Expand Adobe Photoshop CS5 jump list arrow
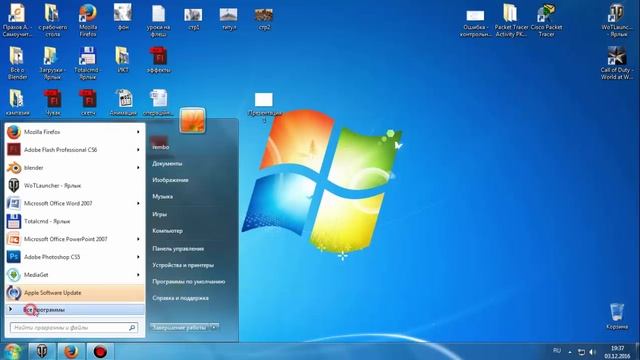The image size is (640, 360). (138, 257)
